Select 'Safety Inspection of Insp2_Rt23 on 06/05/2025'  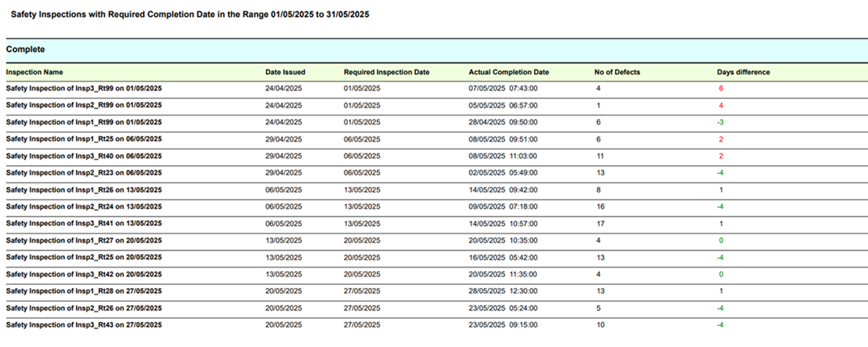[x=84, y=172]
